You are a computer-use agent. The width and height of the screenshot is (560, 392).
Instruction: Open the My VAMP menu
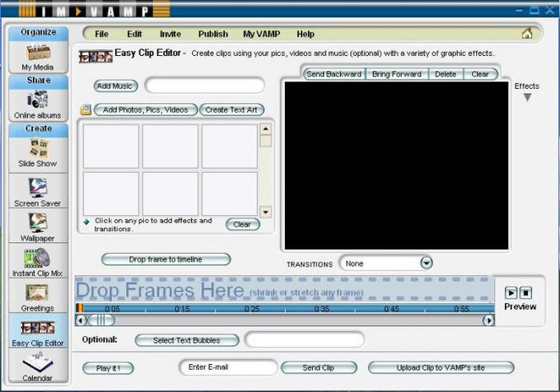pyautogui.click(x=261, y=34)
